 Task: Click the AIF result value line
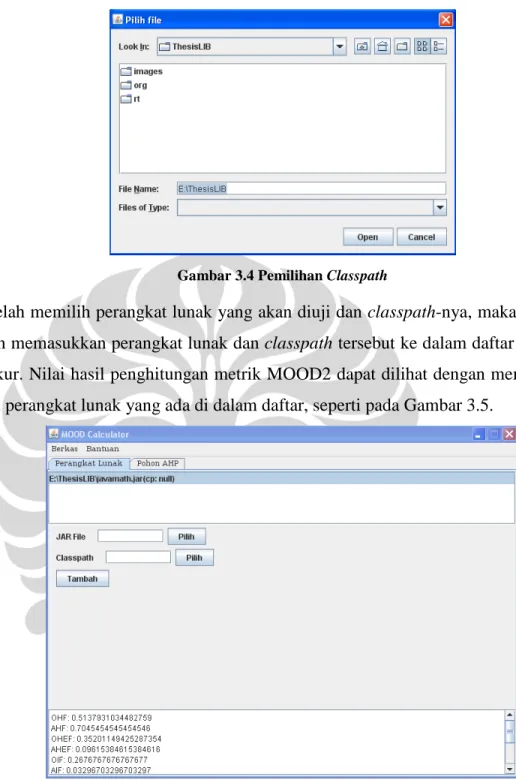click(x=101, y=770)
